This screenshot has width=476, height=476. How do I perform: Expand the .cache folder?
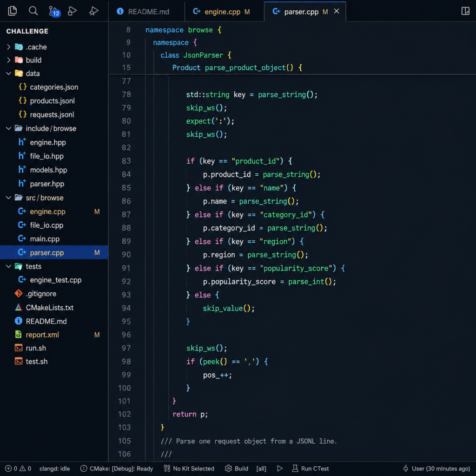[8, 47]
